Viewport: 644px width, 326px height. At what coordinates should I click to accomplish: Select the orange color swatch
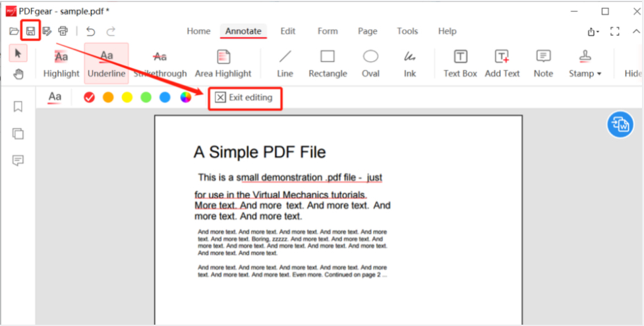click(x=108, y=98)
